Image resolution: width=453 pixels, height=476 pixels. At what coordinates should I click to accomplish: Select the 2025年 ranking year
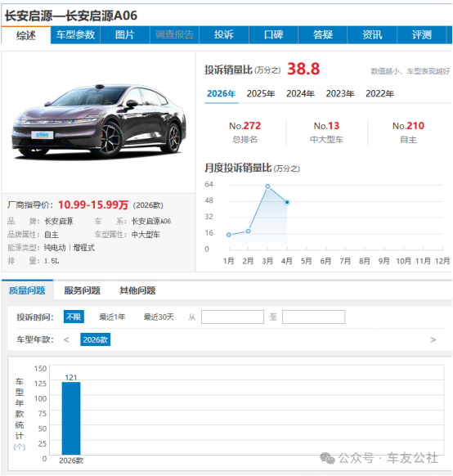tap(261, 93)
